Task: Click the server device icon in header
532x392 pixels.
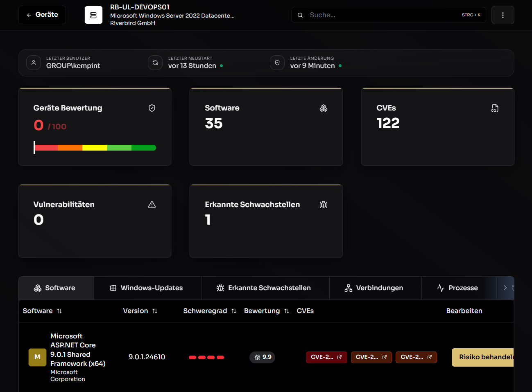Action: pyautogui.click(x=93, y=15)
